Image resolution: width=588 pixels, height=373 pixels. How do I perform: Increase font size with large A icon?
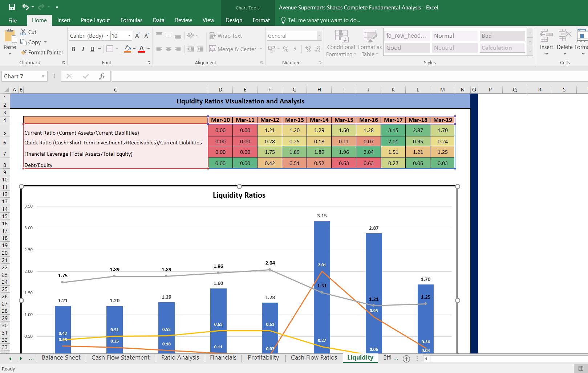tap(137, 36)
